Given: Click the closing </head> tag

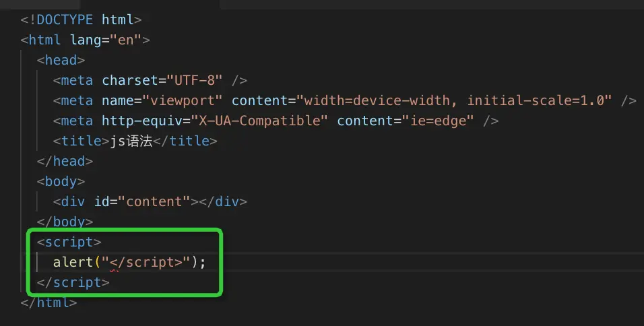Looking at the screenshot, I should pyautogui.click(x=65, y=161).
